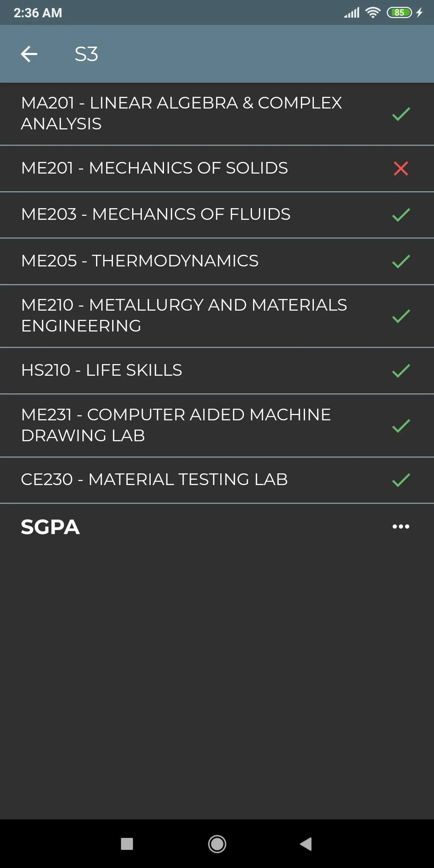Tap the Android recent apps square button
Viewport: 434px width, 868px height.
coord(127,844)
